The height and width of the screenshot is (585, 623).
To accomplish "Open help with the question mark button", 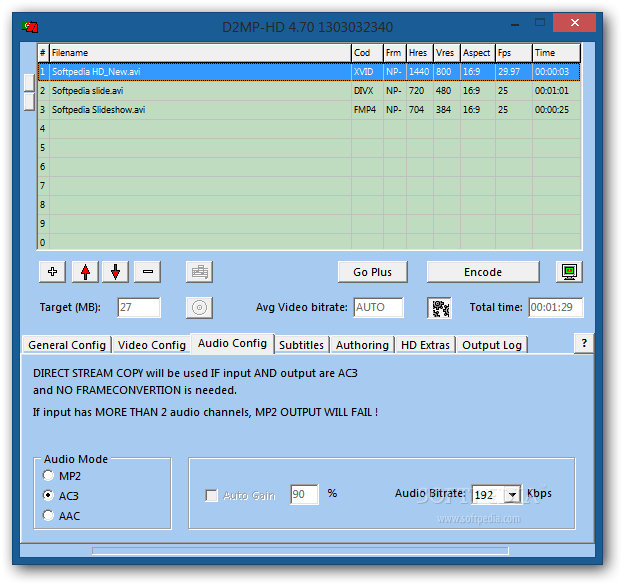I will coord(584,343).
